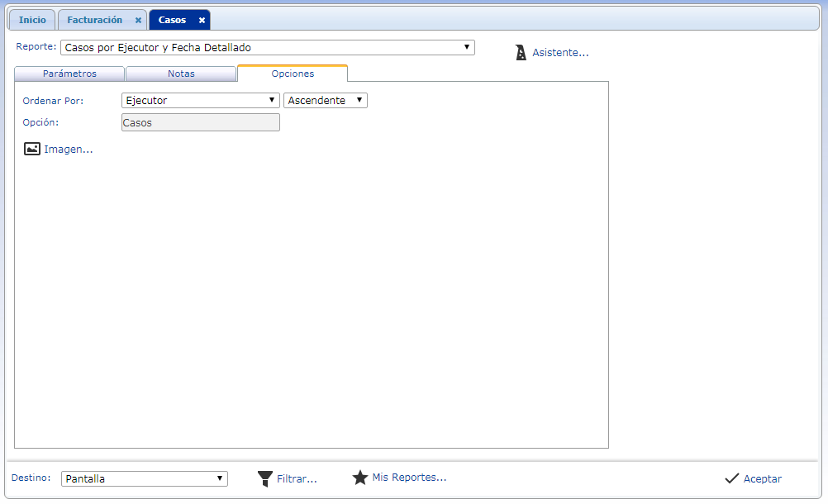Close the Casos tab
Viewport: 828px width, 504px height.
coord(202,20)
